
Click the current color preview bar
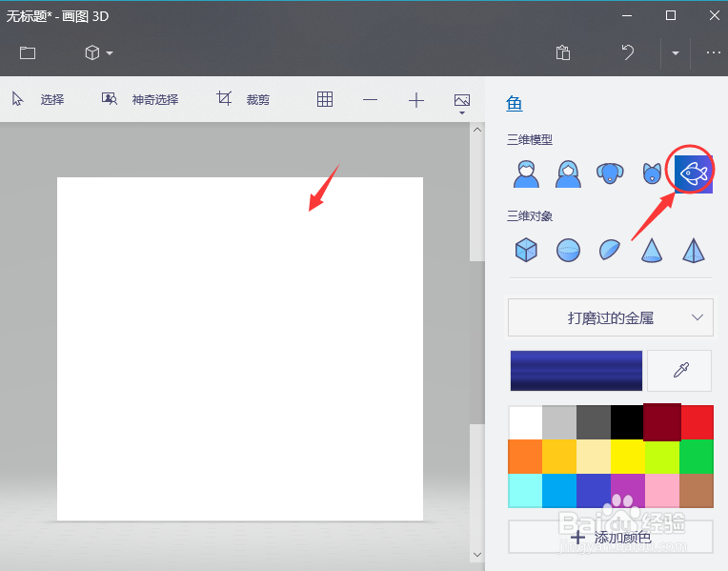pyautogui.click(x=576, y=371)
